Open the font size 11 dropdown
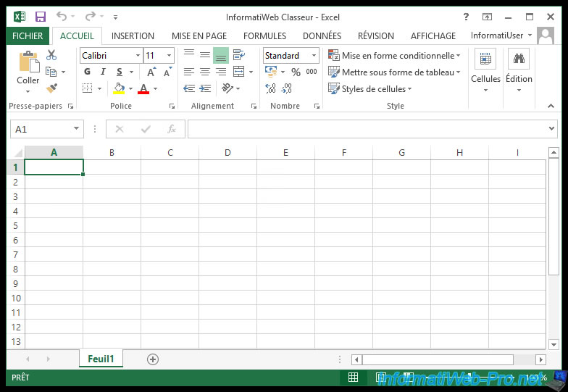568x392 pixels. pyautogui.click(x=170, y=55)
